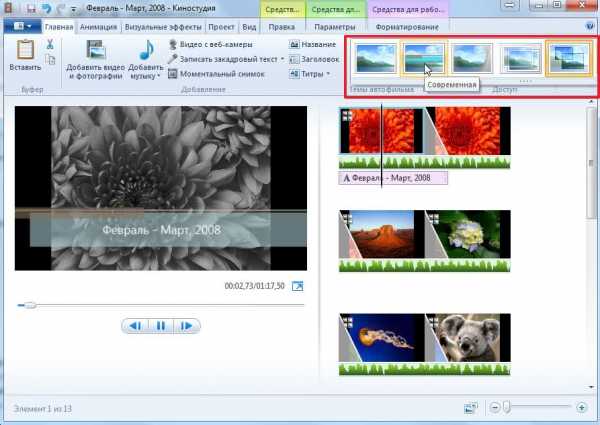Click the Copy pages icon

pos(50,60)
